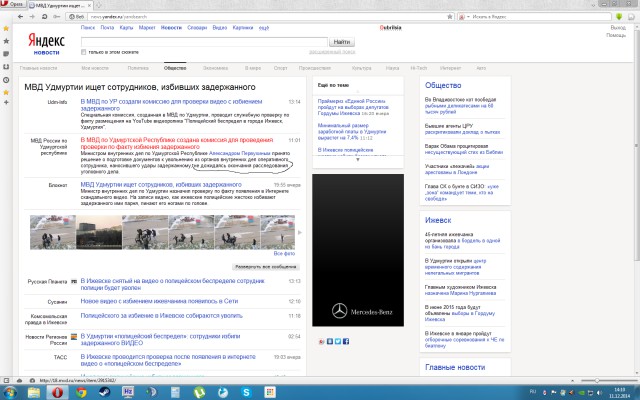Open Skype from the taskbar
This screenshot has width=640, height=400.
click(x=246, y=393)
